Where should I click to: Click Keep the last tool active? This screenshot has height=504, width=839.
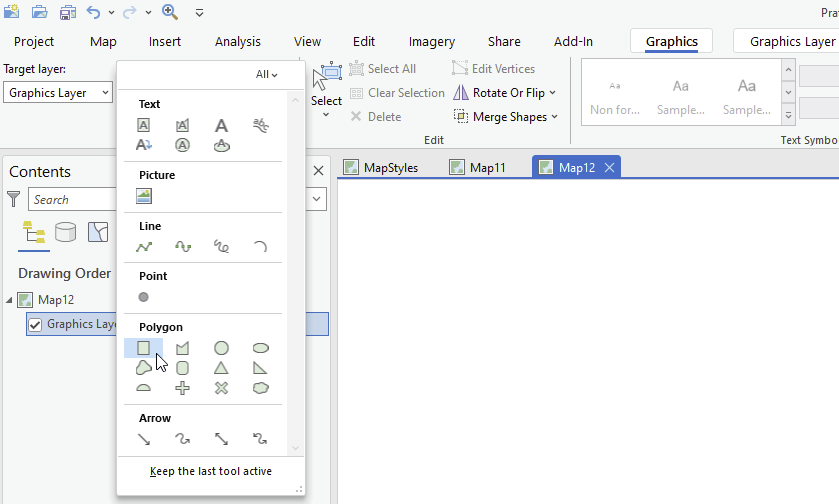tap(211, 471)
